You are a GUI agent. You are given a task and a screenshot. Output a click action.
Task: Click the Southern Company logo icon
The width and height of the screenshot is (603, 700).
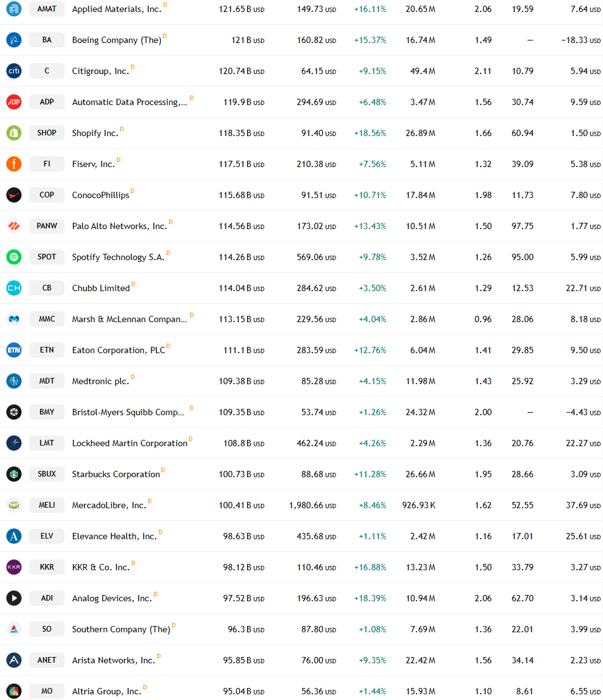[x=14, y=630]
